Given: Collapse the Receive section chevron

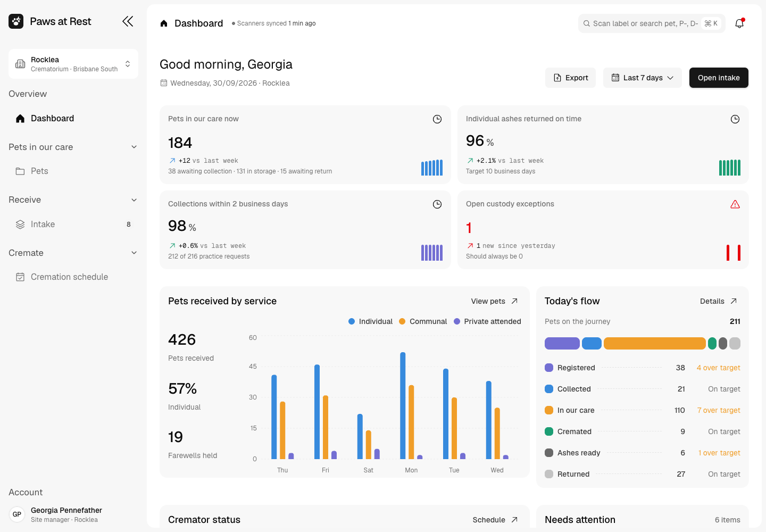Looking at the screenshot, I should 134,200.
